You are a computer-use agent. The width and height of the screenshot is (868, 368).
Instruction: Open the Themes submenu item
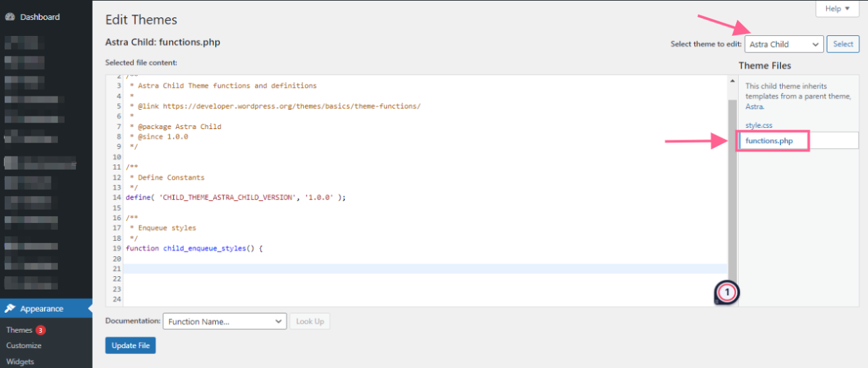click(19, 330)
